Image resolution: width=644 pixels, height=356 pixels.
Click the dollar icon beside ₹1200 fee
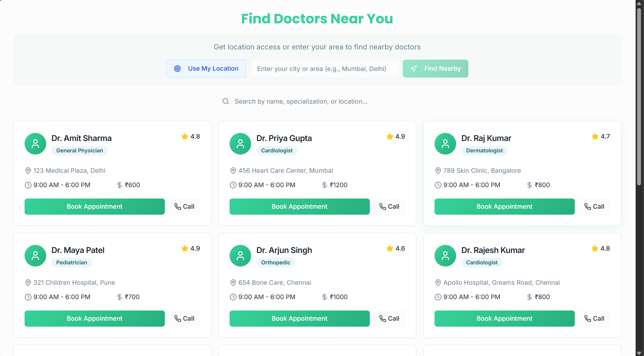point(325,185)
